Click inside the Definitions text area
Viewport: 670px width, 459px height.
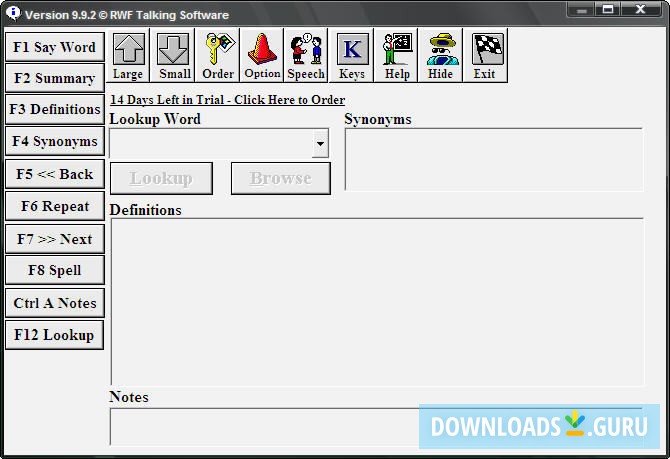(377, 301)
